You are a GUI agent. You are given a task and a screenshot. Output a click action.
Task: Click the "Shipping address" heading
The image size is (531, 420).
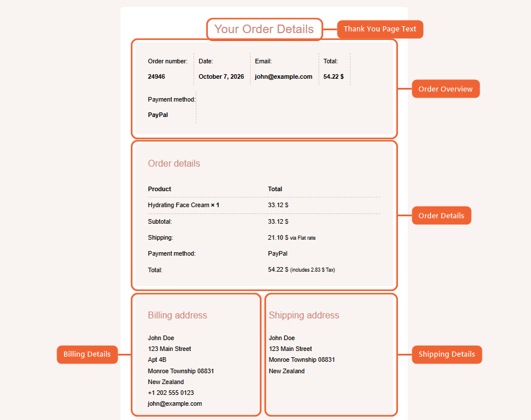tap(304, 315)
